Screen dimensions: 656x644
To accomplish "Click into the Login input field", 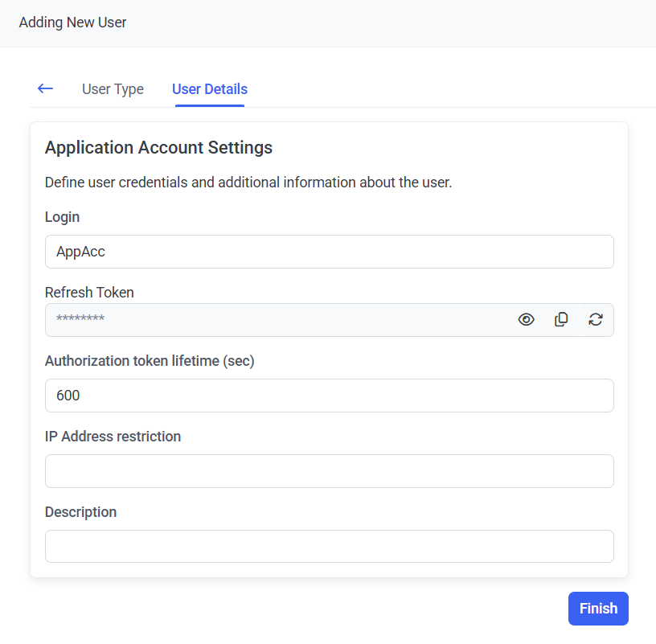I will [329, 252].
